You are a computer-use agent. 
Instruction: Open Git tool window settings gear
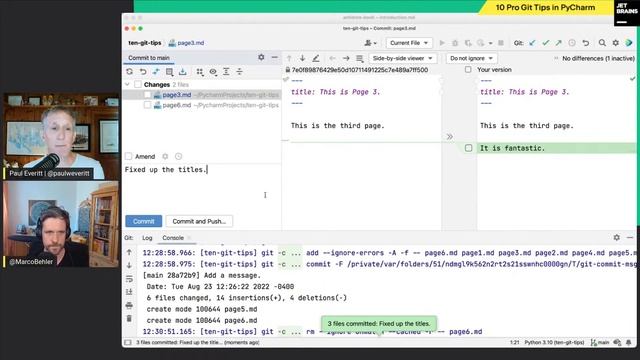(x=616, y=238)
